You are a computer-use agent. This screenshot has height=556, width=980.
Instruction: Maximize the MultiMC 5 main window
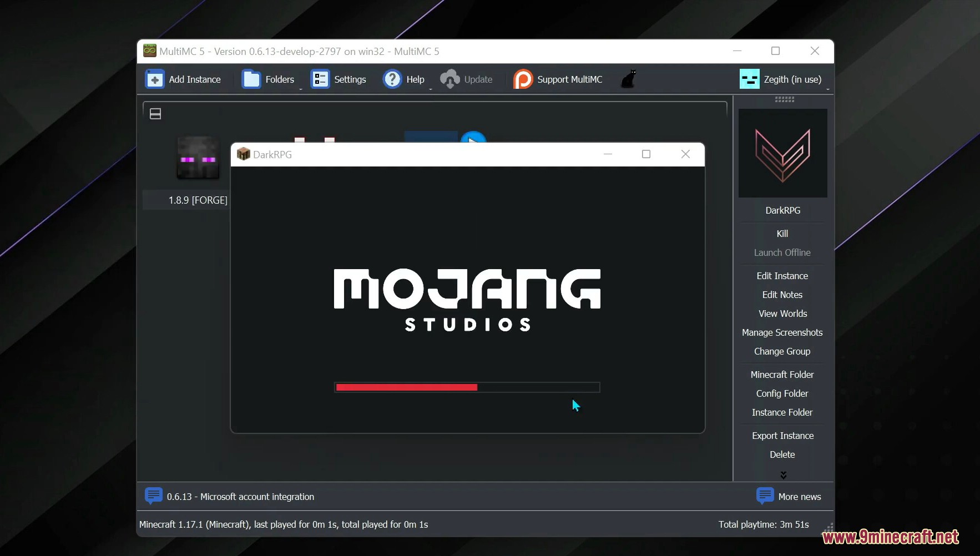point(776,51)
